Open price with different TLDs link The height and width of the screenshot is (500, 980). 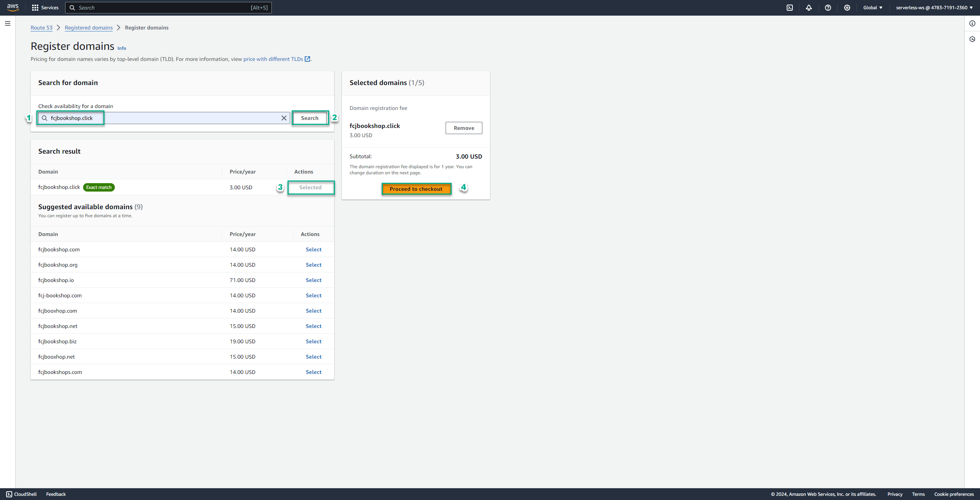coord(277,59)
